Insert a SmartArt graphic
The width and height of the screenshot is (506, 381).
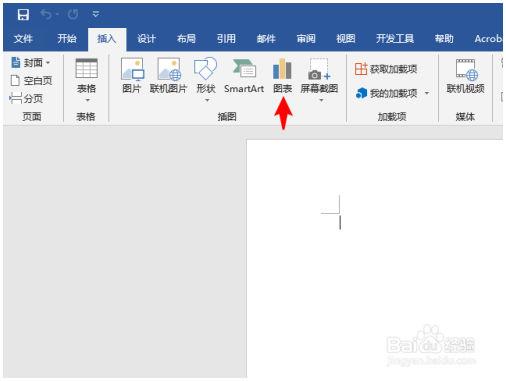pyautogui.click(x=244, y=75)
